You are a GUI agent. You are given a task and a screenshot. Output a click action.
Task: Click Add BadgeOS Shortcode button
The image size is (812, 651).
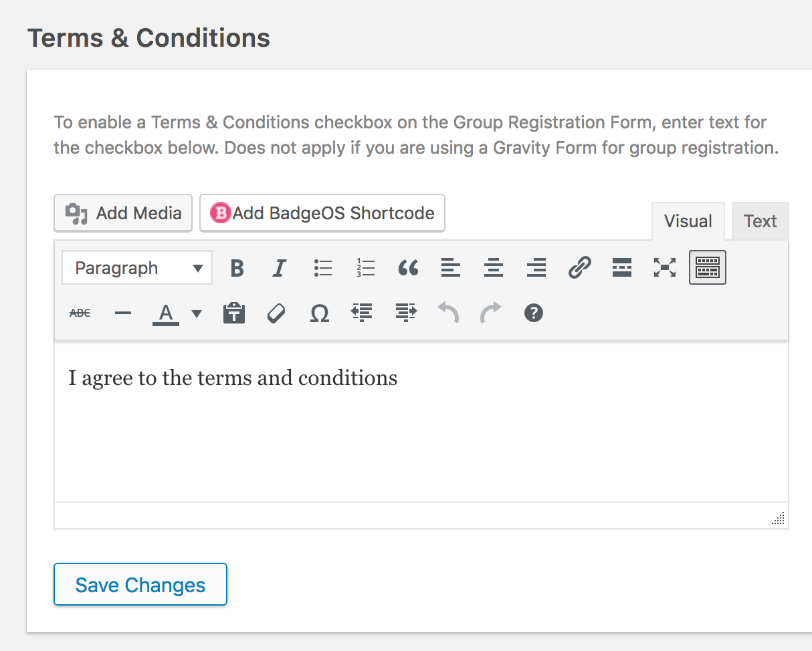click(322, 213)
